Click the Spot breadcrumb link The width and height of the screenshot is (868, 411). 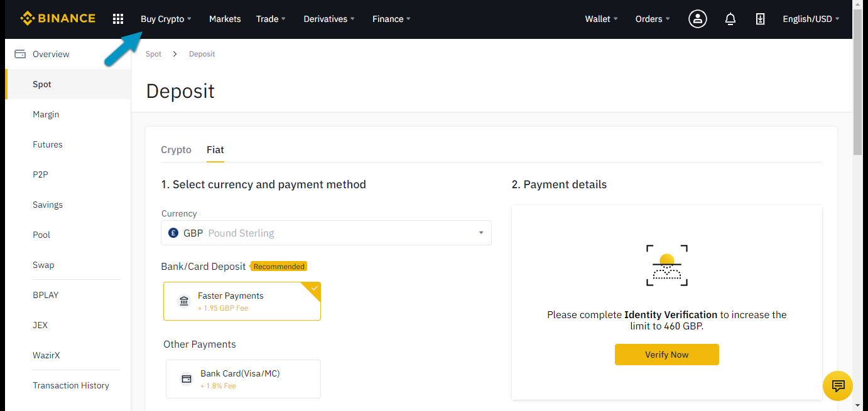click(x=153, y=54)
